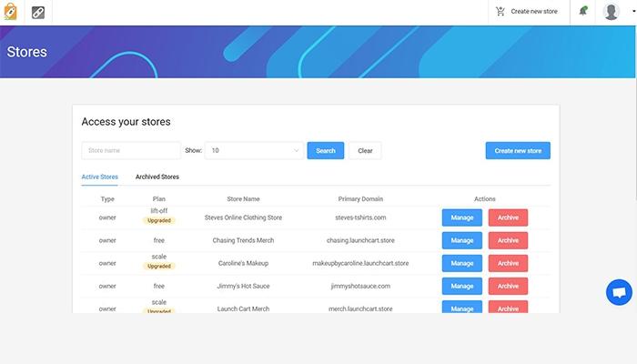Archive Caroline's Makeup store
The image size is (637, 364).
tap(508, 263)
